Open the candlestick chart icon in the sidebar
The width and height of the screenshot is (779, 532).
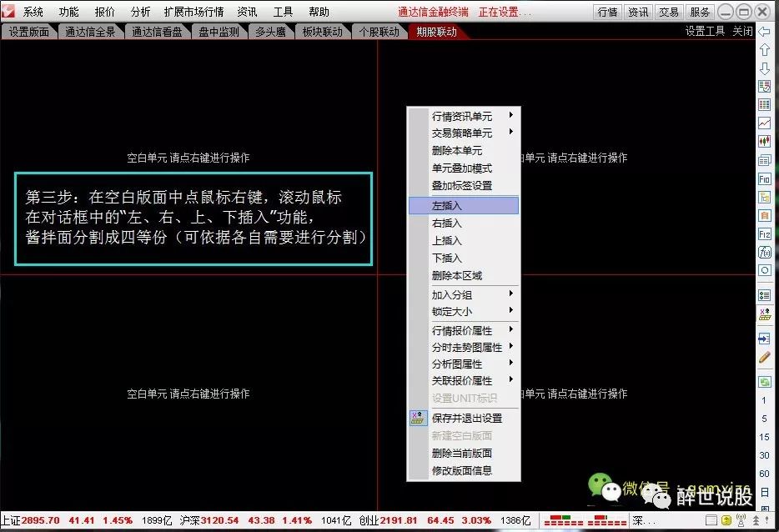pyautogui.click(x=765, y=142)
